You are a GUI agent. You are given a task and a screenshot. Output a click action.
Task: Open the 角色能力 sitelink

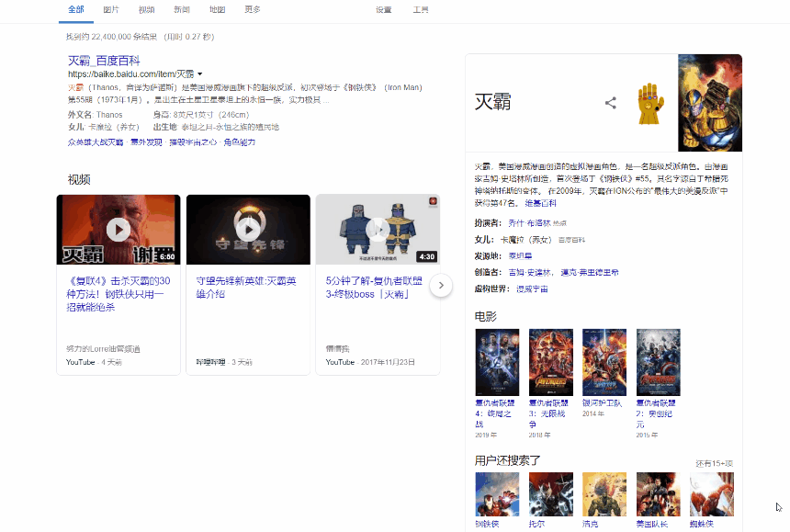(240, 142)
